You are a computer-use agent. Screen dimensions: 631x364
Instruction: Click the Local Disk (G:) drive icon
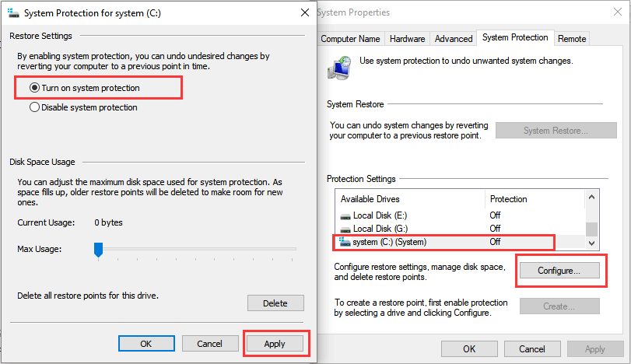[346, 229]
